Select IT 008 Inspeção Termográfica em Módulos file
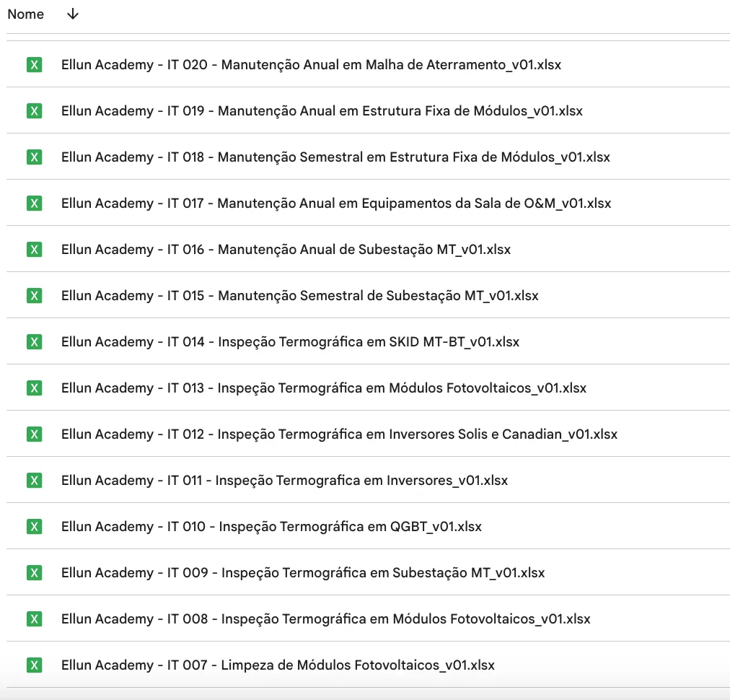The image size is (730, 700). (x=325, y=619)
